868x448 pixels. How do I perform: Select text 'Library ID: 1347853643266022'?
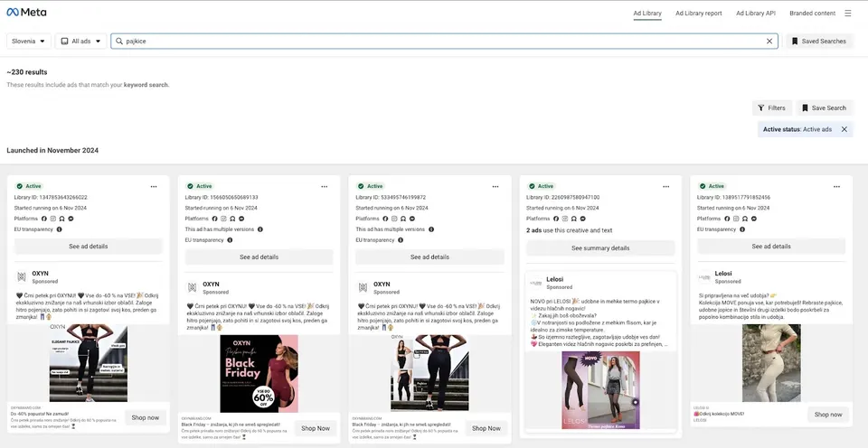coord(51,198)
